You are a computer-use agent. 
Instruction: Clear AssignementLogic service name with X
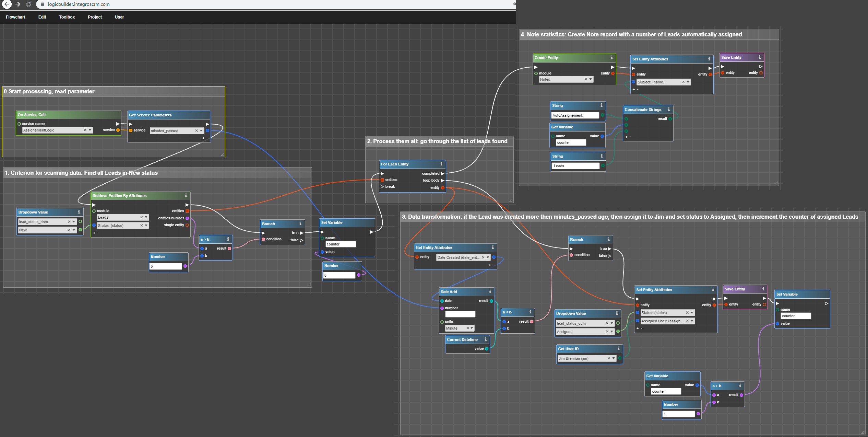tap(85, 130)
